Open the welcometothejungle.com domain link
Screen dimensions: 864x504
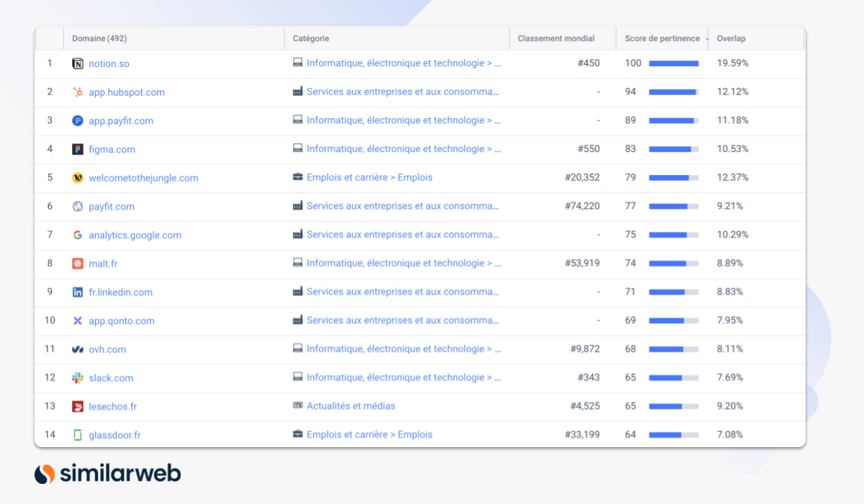tap(143, 178)
